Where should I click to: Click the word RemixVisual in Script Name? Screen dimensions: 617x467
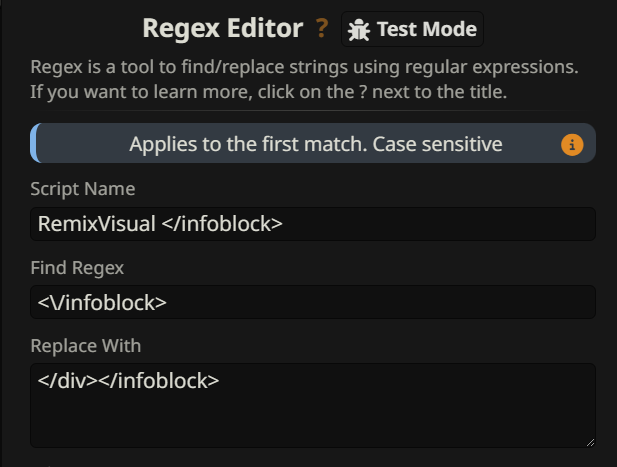(x=96, y=224)
